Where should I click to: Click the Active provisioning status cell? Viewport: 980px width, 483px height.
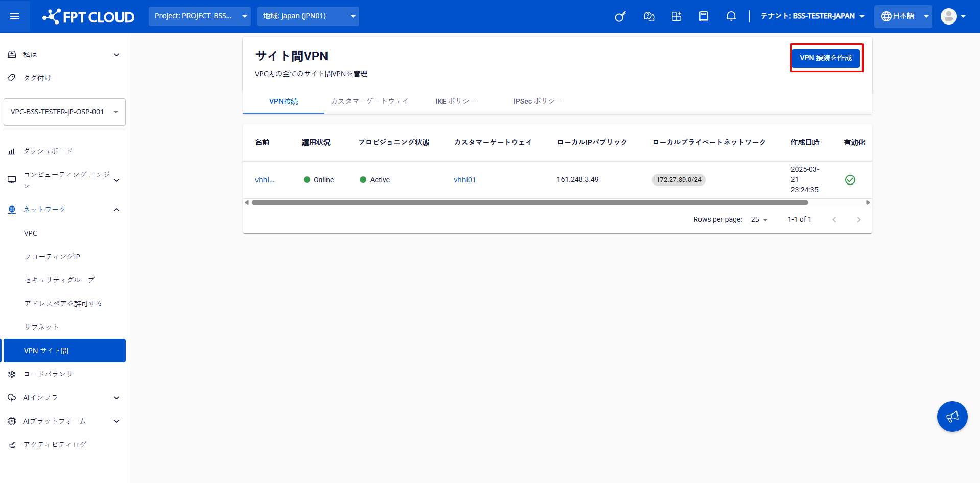click(375, 180)
